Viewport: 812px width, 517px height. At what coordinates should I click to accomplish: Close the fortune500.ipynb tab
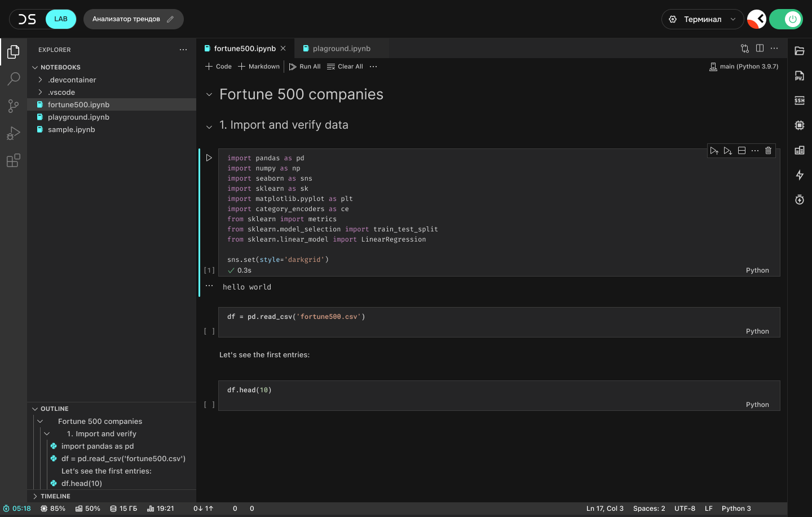283,49
